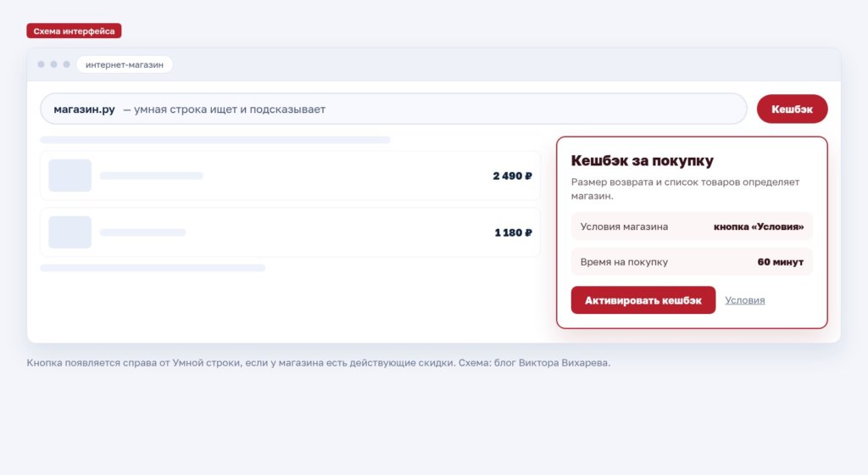Viewport: 868px width, 475px height.
Task: Select the интернет-магазин browser tab
Action: [x=125, y=64]
